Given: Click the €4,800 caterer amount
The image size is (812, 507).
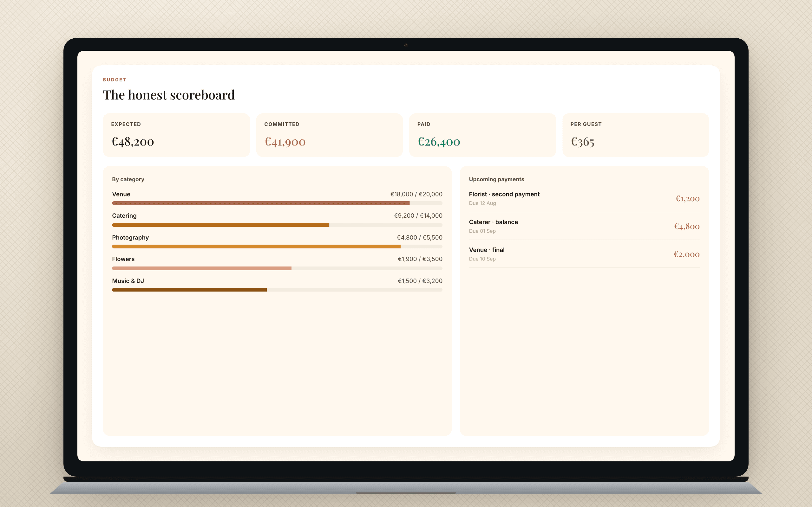Looking at the screenshot, I should pos(687,226).
